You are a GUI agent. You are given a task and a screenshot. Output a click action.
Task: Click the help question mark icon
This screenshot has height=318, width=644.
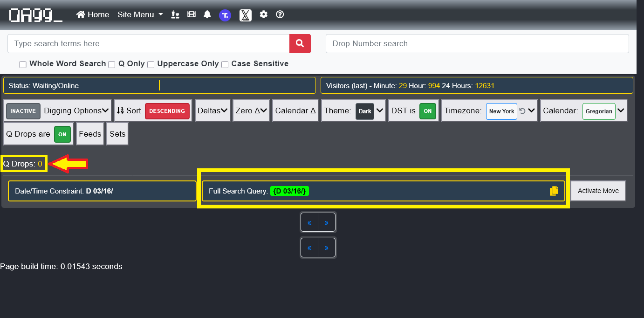[x=280, y=14]
